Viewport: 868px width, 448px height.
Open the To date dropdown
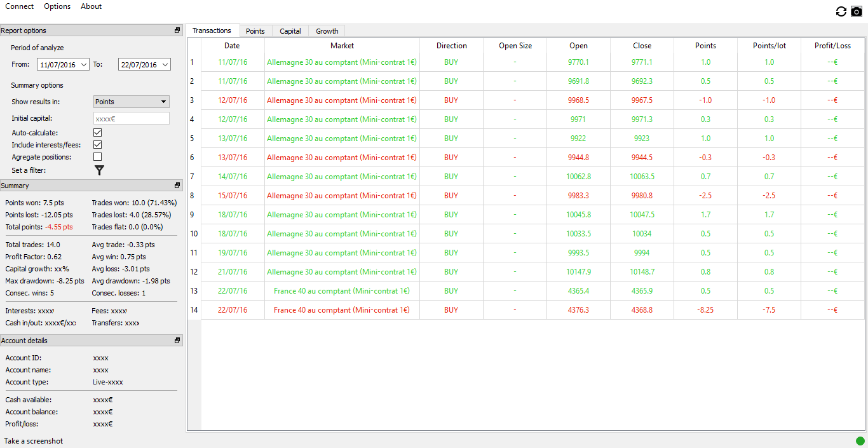(166, 65)
